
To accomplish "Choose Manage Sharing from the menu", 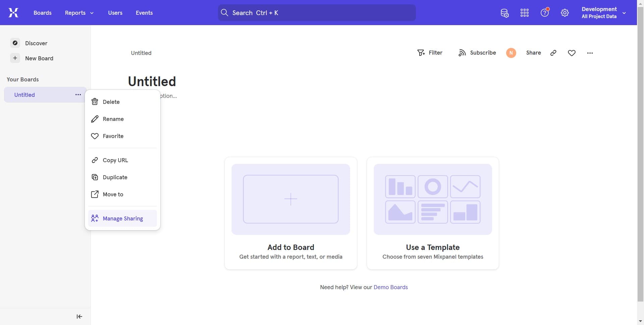I will coord(123,218).
